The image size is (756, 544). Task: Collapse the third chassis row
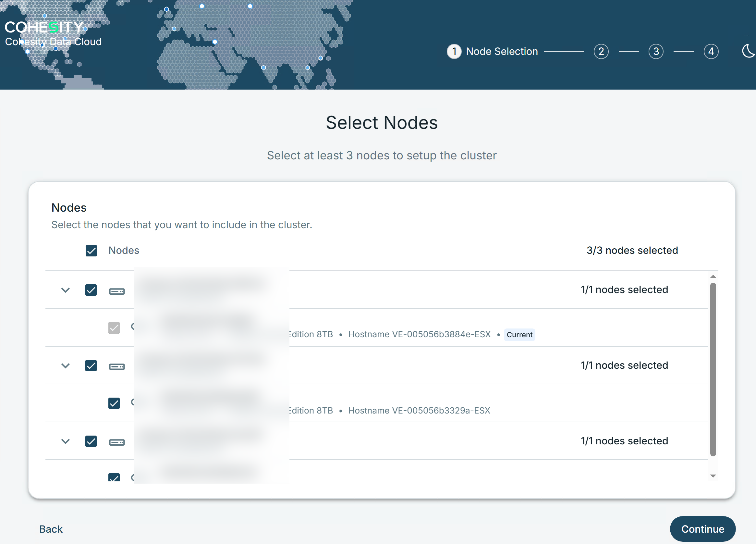click(66, 441)
